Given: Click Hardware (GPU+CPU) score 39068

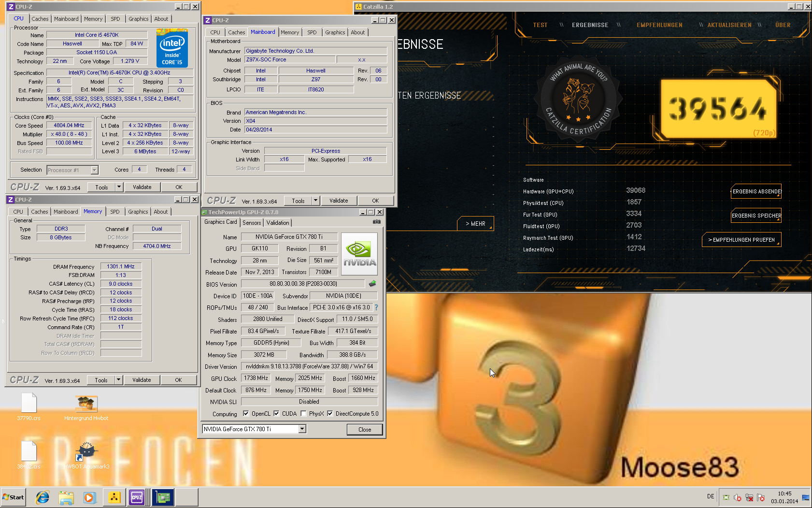Looking at the screenshot, I should [636, 190].
